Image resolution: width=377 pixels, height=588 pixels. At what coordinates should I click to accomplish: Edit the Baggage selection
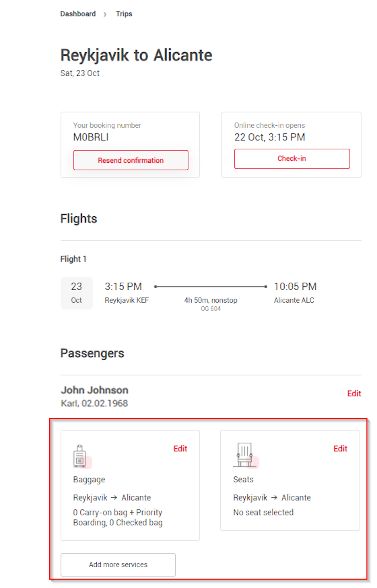[x=180, y=449]
